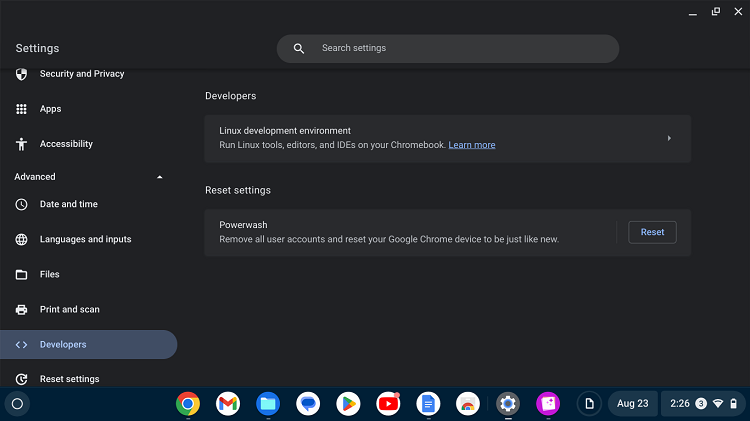The image size is (750, 421).
Task: Open the Messages app shelf icon
Action: [308, 404]
